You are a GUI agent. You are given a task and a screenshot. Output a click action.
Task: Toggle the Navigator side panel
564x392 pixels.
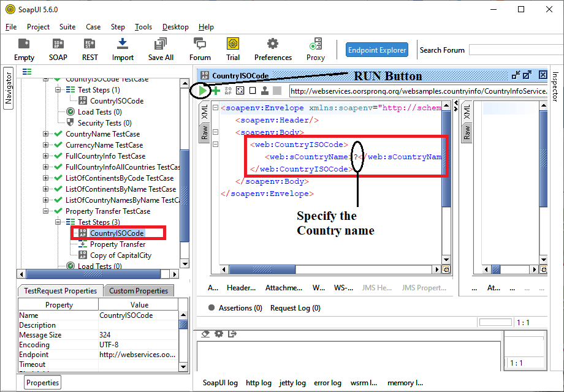click(x=8, y=88)
